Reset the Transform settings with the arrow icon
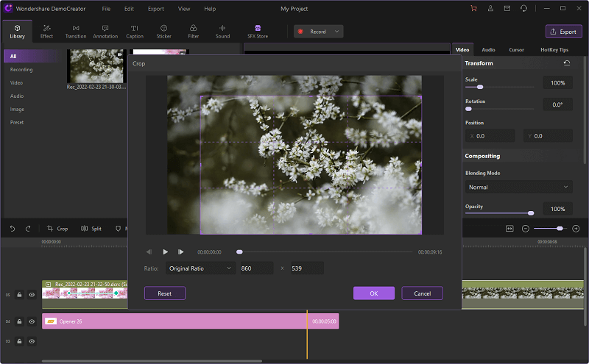Image resolution: width=589 pixels, height=364 pixels. point(567,63)
